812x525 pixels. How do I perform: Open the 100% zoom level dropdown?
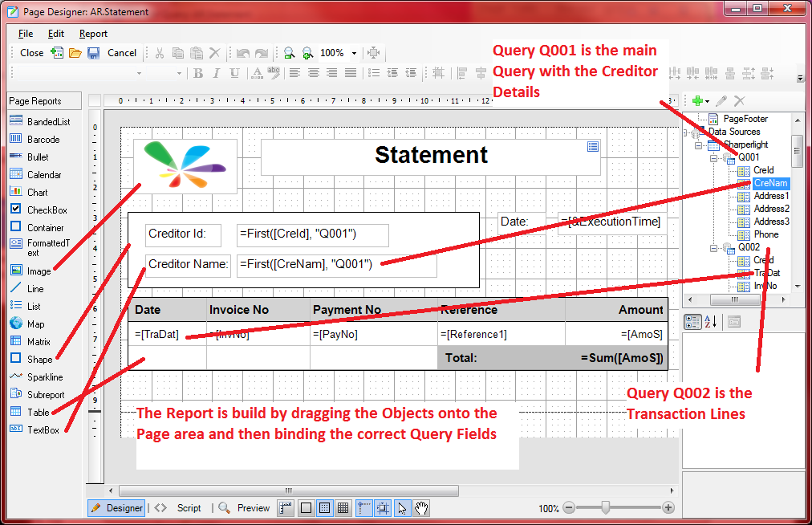coord(354,53)
